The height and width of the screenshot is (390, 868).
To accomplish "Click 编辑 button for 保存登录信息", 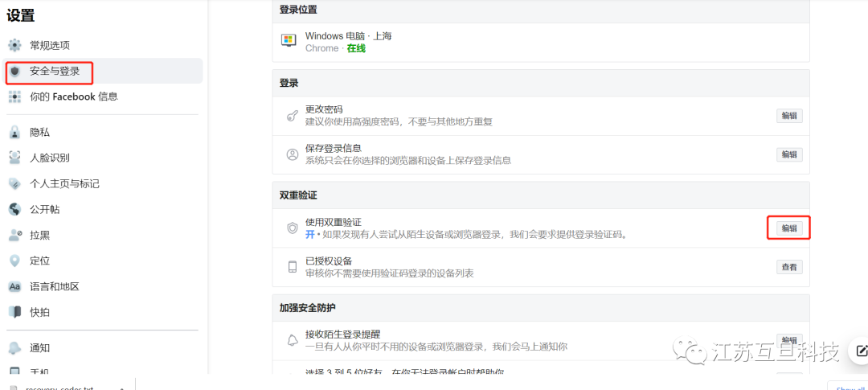I will pos(788,154).
